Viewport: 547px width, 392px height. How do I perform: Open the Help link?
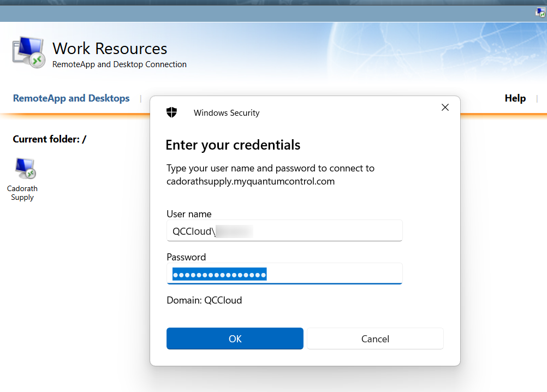[x=515, y=98]
